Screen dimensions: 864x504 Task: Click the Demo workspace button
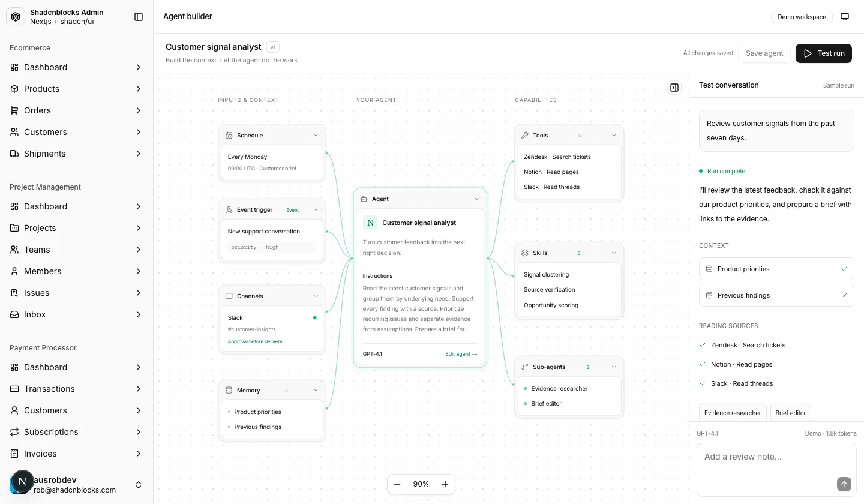pyautogui.click(x=802, y=17)
